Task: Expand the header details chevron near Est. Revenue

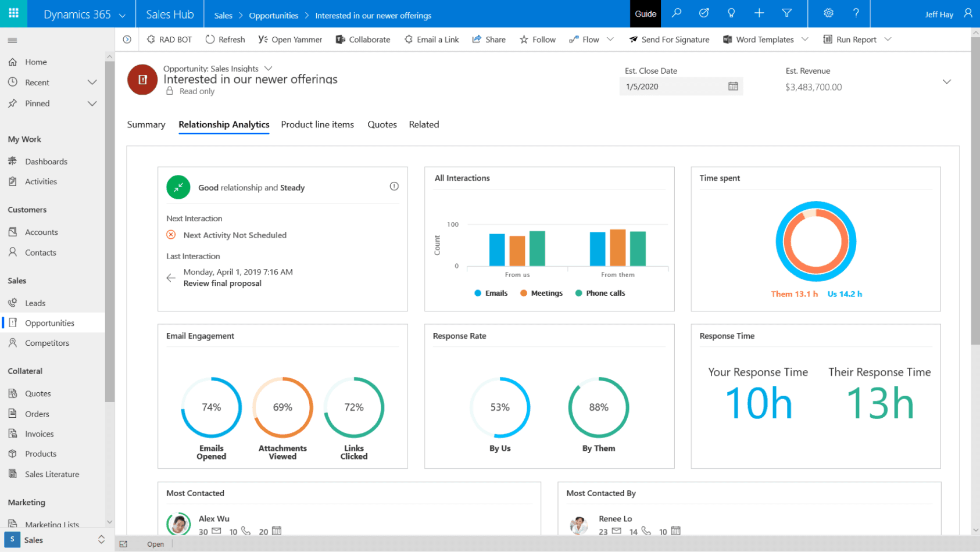Action: 946,82
